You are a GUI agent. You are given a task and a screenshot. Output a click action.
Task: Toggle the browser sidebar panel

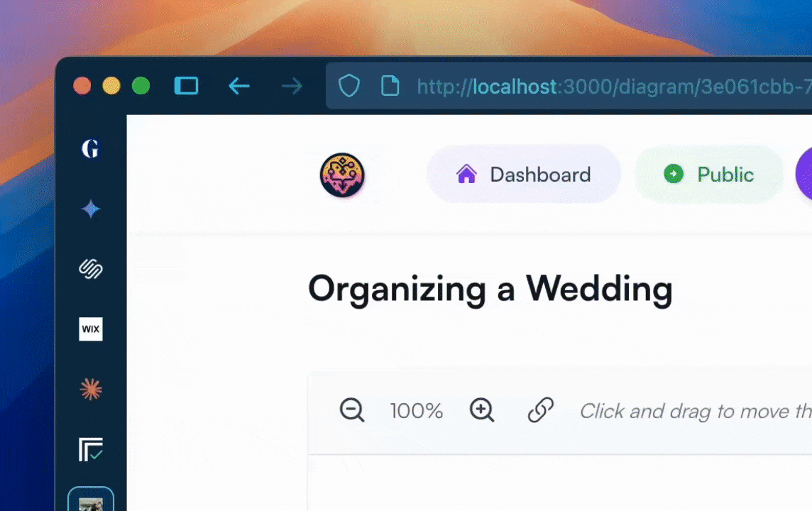coord(186,87)
